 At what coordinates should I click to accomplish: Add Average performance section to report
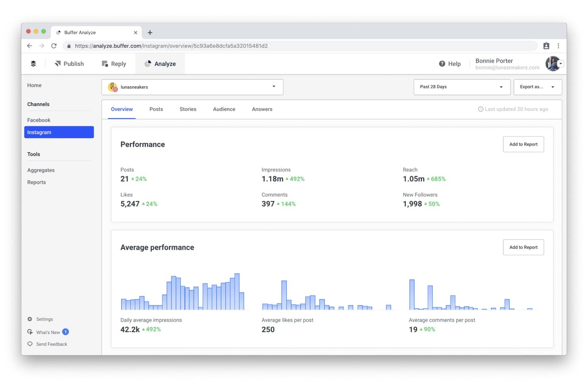(x=523, y=247)
